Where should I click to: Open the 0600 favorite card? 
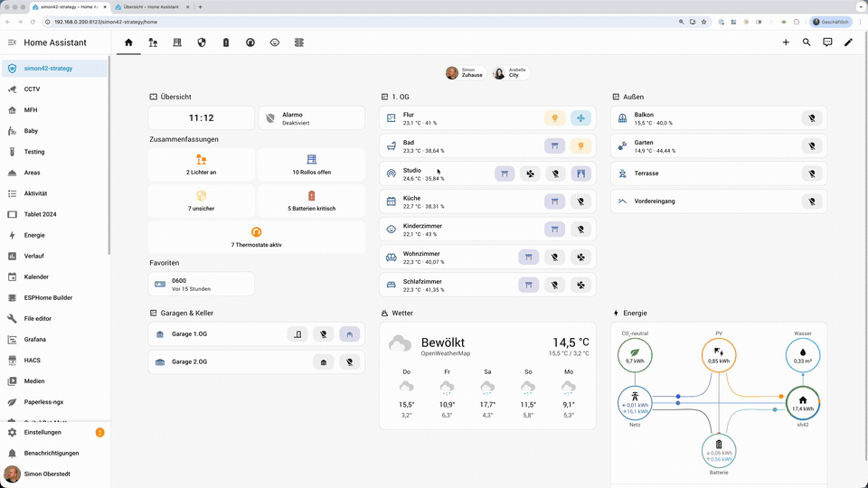pyautogui.click(x=201, y=284)
